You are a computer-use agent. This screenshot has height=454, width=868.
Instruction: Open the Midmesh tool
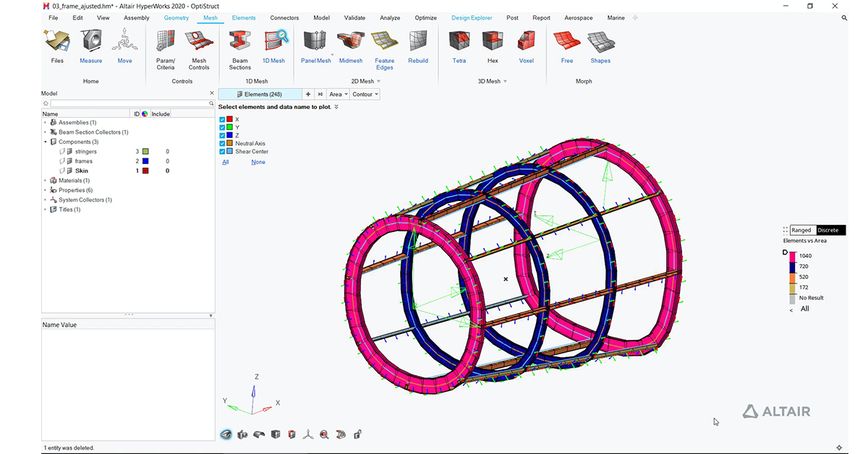[x=351, y=46]
